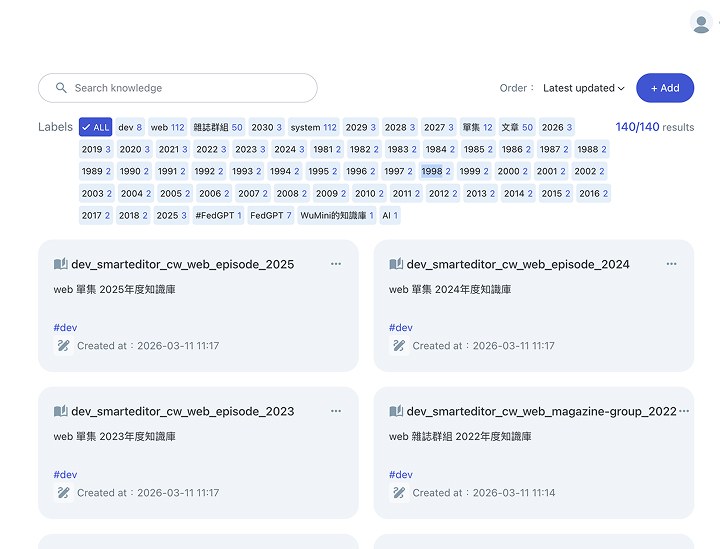Click the search magnifier icon
720x549 pixels.
click(61, 87)
